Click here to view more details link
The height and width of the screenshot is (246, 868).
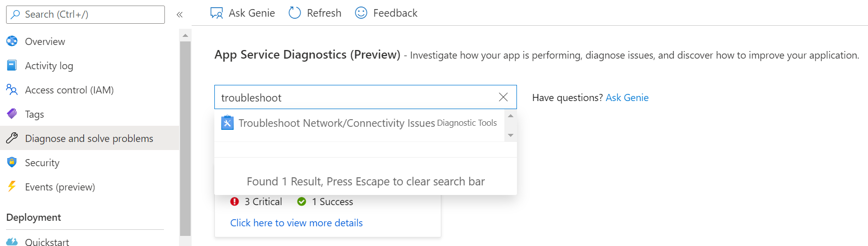pos(297,223)
